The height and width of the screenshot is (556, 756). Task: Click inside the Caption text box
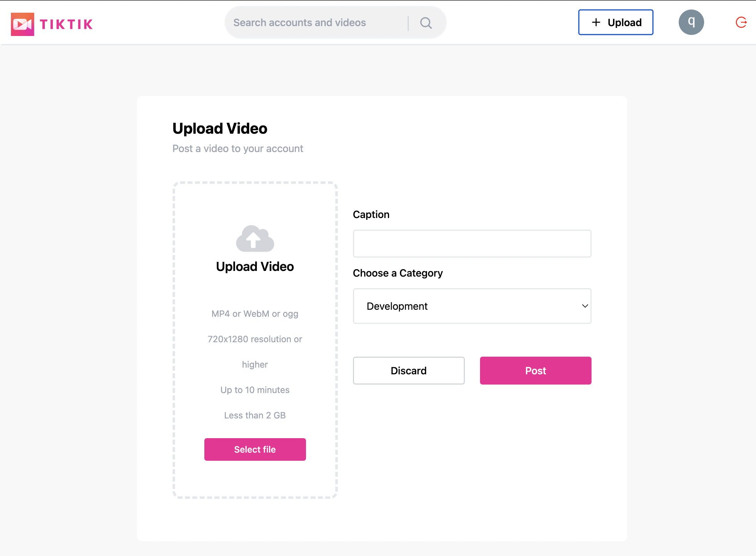tap(472, 243)
